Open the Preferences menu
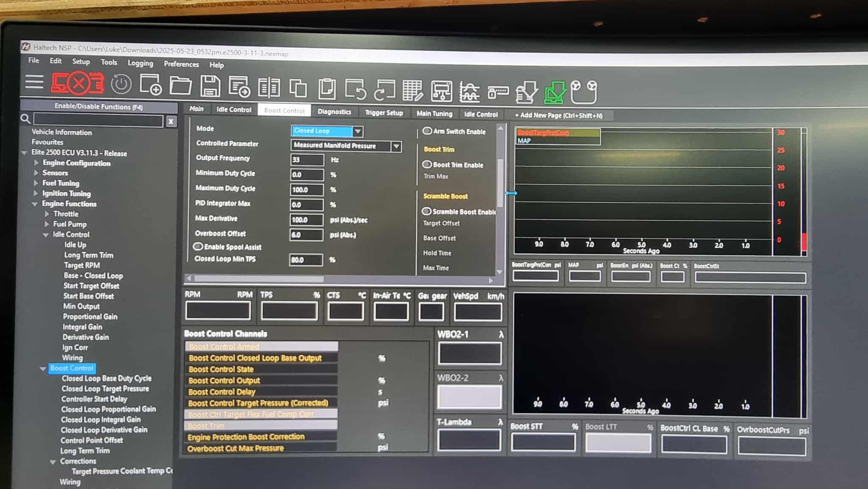The height and width of the screenshot is (489, 868). pos(181,64)
